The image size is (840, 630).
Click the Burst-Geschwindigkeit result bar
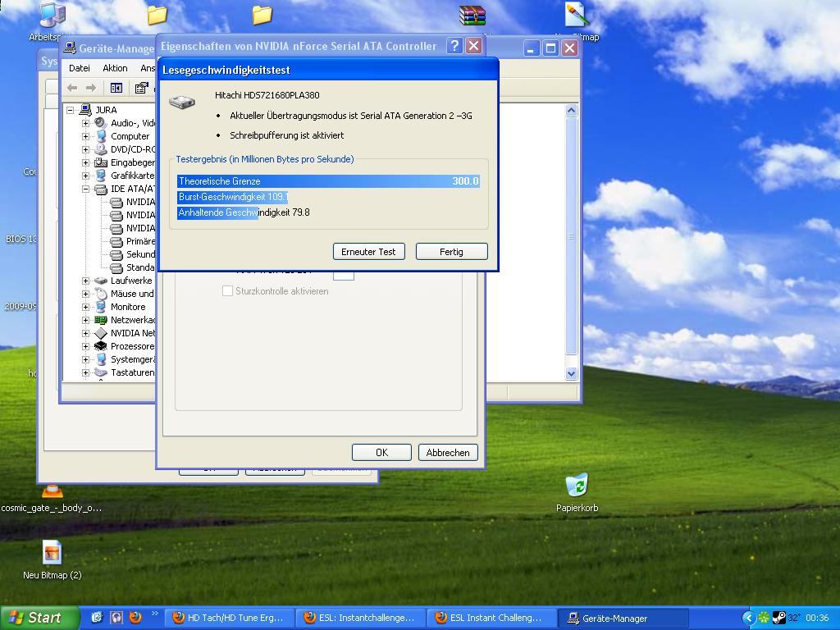click(x=232, y=197)
